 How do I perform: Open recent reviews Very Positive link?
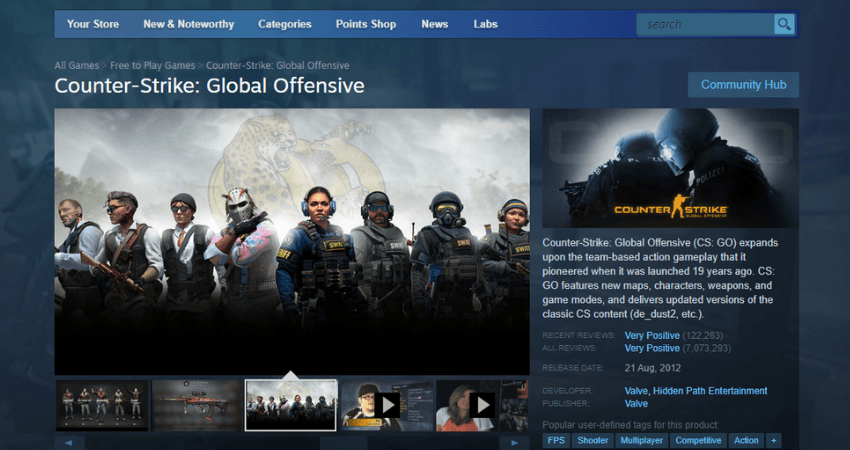click(x=652, y=336)
